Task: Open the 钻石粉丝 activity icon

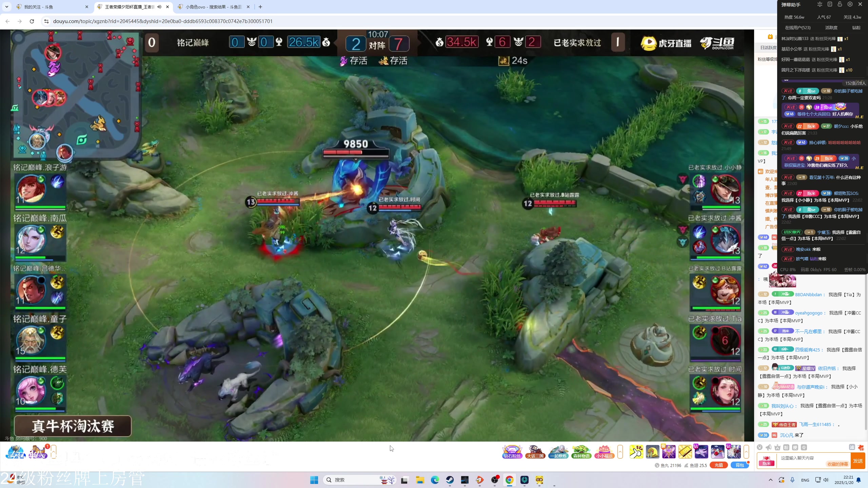Action: click(512, 452)
